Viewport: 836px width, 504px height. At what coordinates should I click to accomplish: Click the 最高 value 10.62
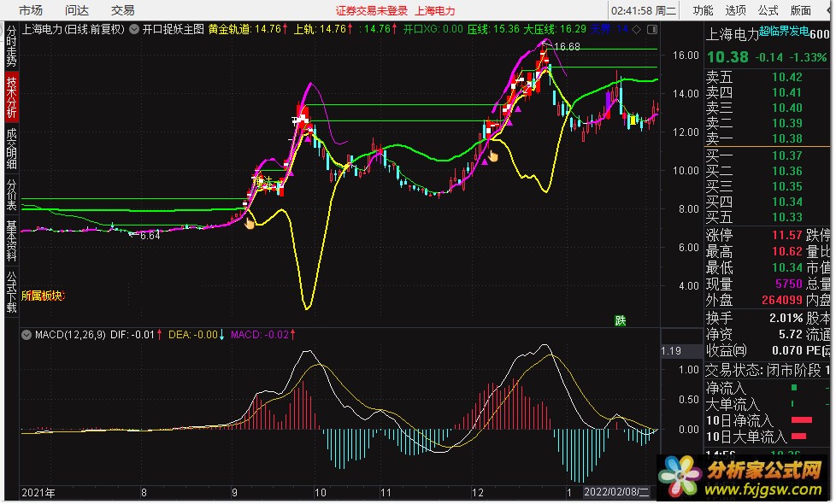click(x=787, y=251)
